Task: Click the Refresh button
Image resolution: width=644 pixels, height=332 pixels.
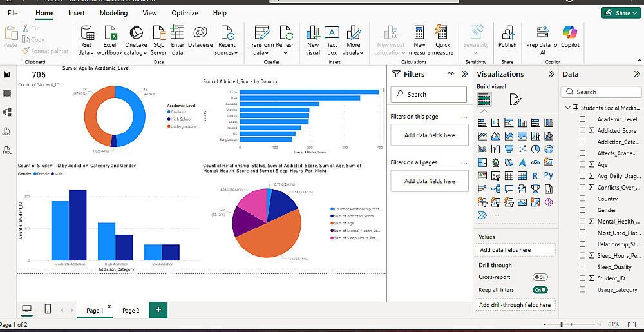Action: [285, 40]
